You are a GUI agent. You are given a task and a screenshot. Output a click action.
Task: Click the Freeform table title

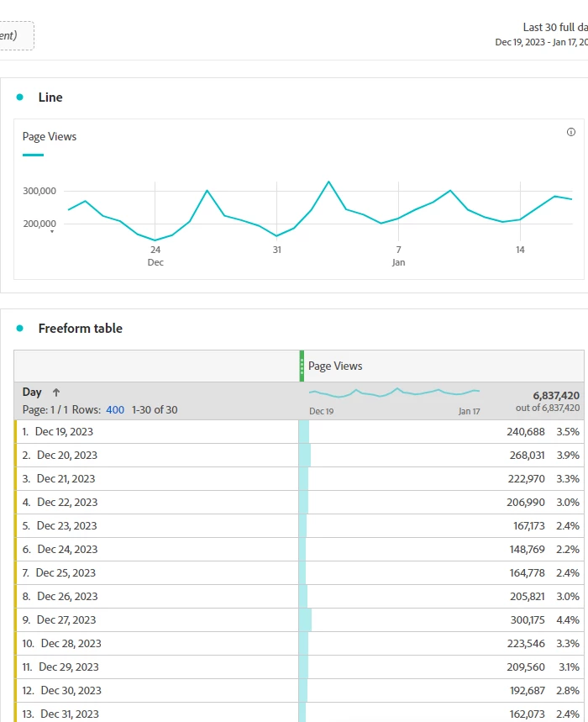tap(81, 329)
